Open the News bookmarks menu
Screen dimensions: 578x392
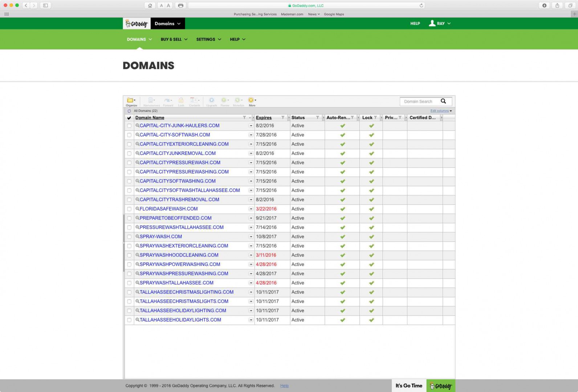pos(314,14)
